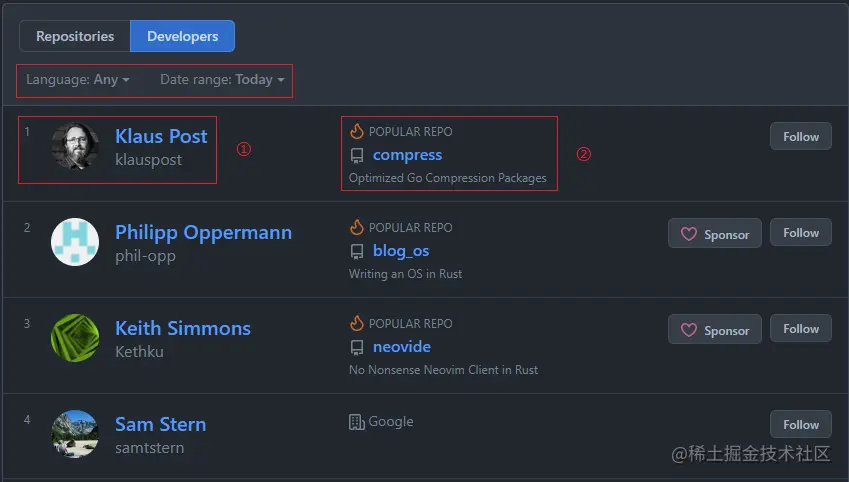The image size is (849, 482).
Task: Open Philipp Oppermann's profile name link
Action: click(x=203, y=232)
